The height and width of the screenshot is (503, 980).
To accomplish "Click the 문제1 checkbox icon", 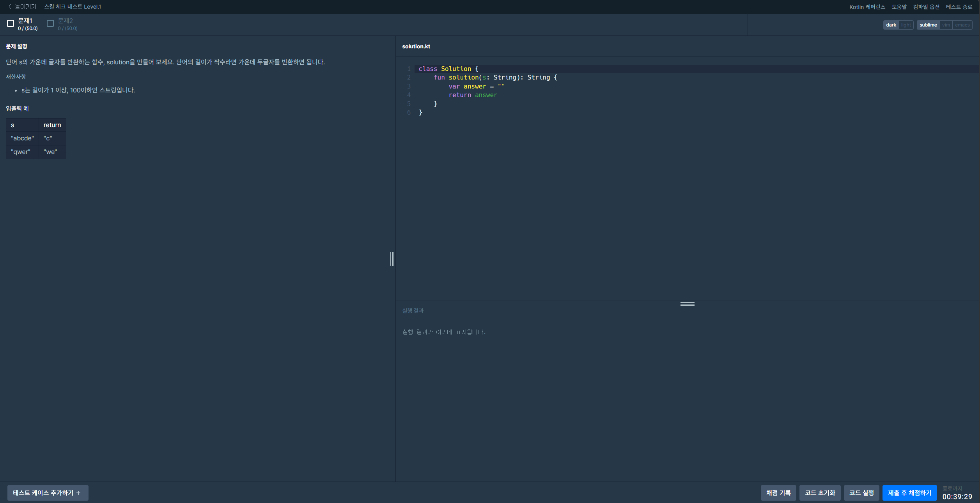I will click(x=11, y=24).
